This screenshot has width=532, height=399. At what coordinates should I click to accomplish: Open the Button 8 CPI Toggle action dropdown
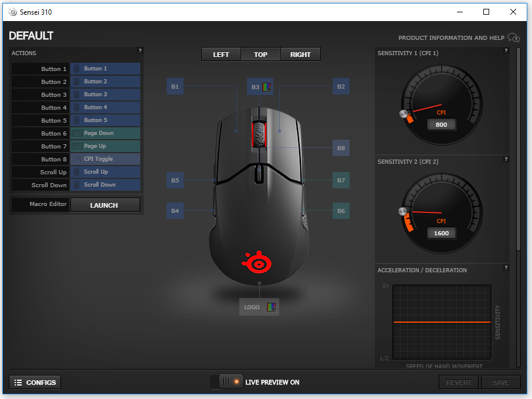tap(105, 159)
